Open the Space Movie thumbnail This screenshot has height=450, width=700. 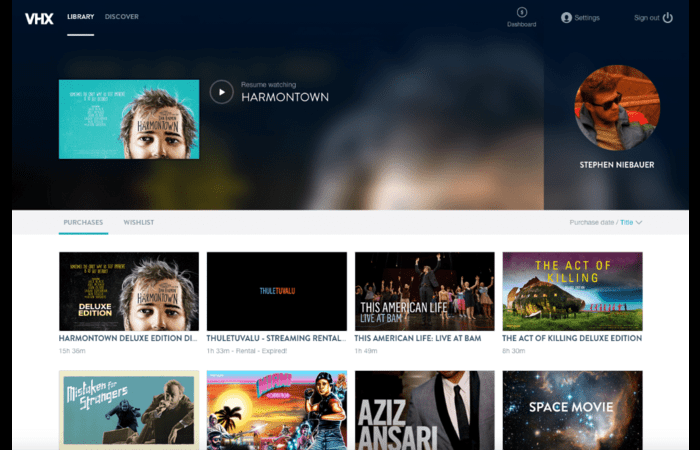tap(572, 410)
